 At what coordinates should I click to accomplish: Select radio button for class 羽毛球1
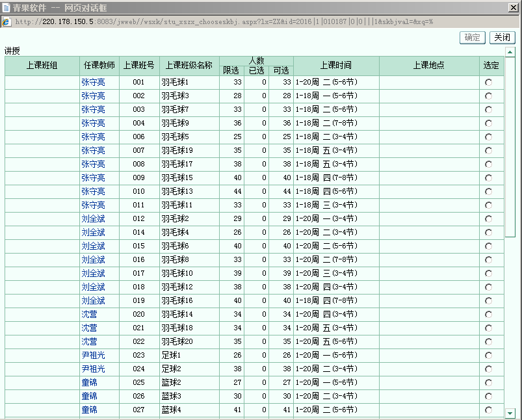point(488,83)
